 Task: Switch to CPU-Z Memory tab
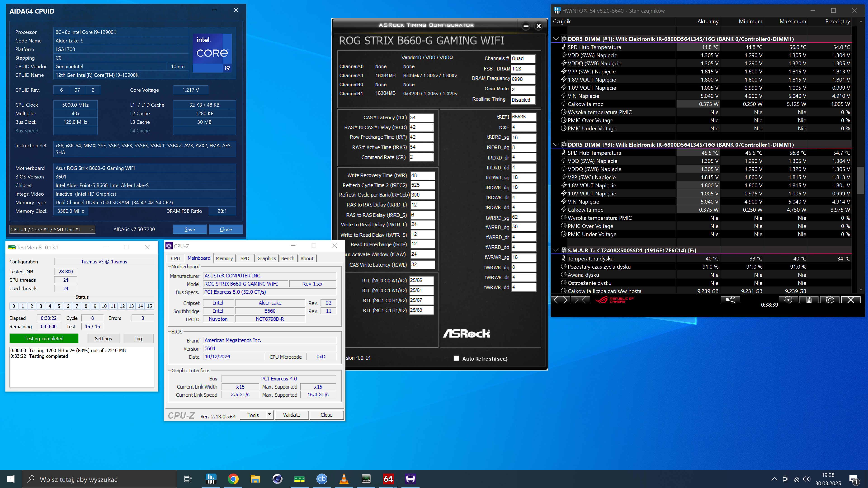coord(224,258)
